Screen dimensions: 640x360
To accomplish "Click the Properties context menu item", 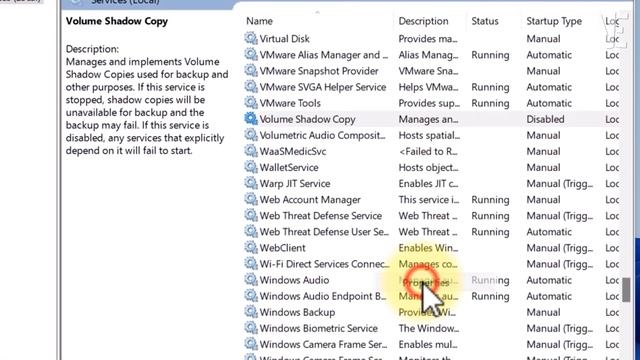I will pyautogui.click(x=426, y=282).
